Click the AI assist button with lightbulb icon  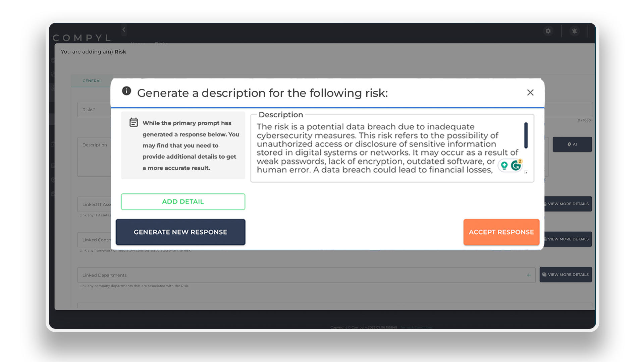pyautogui.click(x=572, y=144)
